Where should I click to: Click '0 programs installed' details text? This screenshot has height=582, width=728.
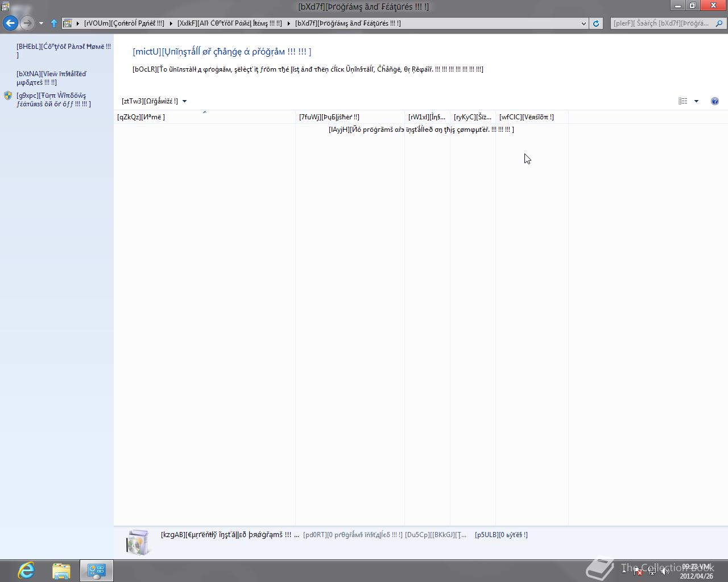pos(353,535)
